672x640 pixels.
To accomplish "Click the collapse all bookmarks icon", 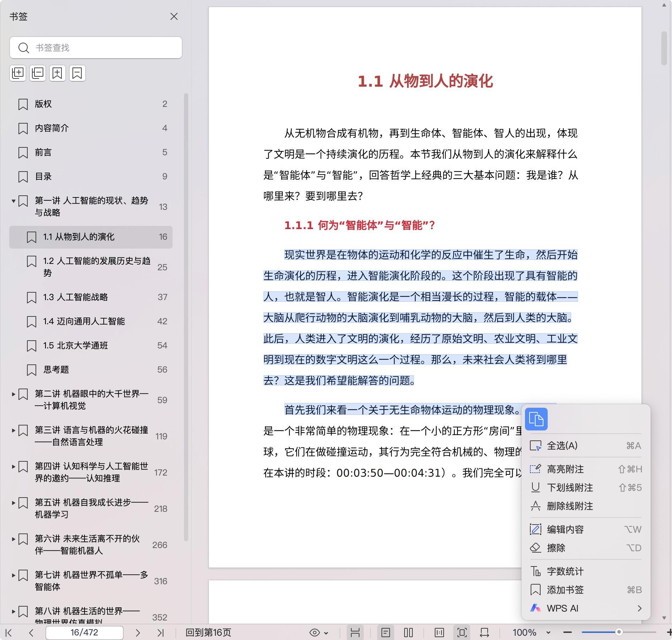I will pyautogui.click(x=38, y=73).
